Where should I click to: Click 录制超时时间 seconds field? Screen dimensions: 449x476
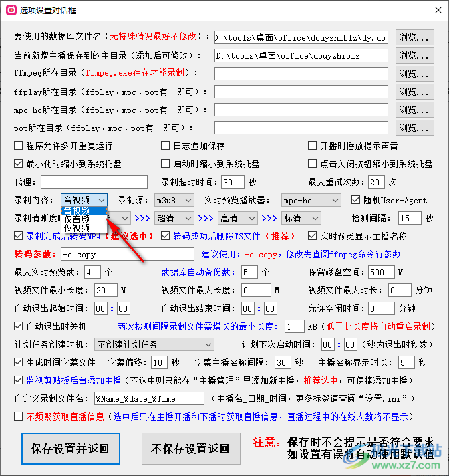point(233,182)
